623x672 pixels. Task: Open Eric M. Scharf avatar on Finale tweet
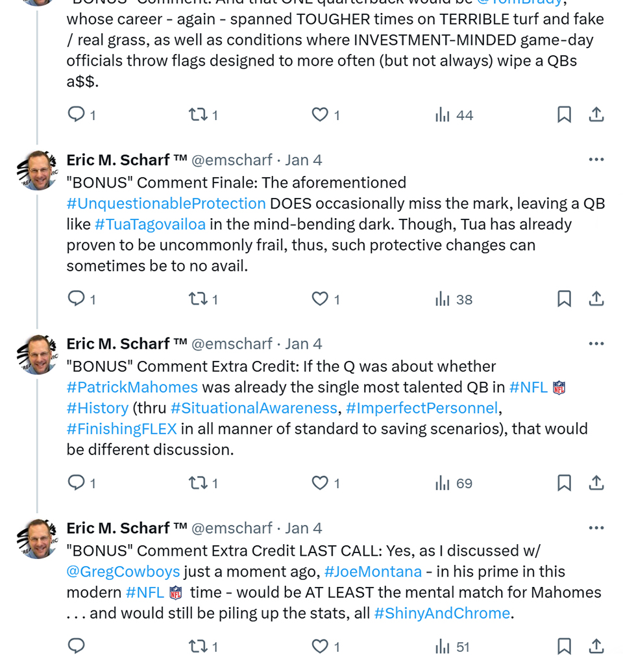[x=37, y=170]
